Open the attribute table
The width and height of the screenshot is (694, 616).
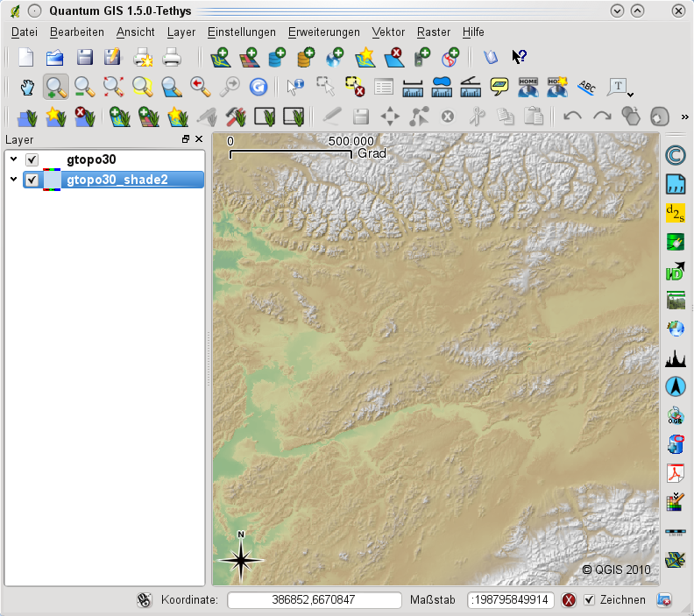[383, 87]
